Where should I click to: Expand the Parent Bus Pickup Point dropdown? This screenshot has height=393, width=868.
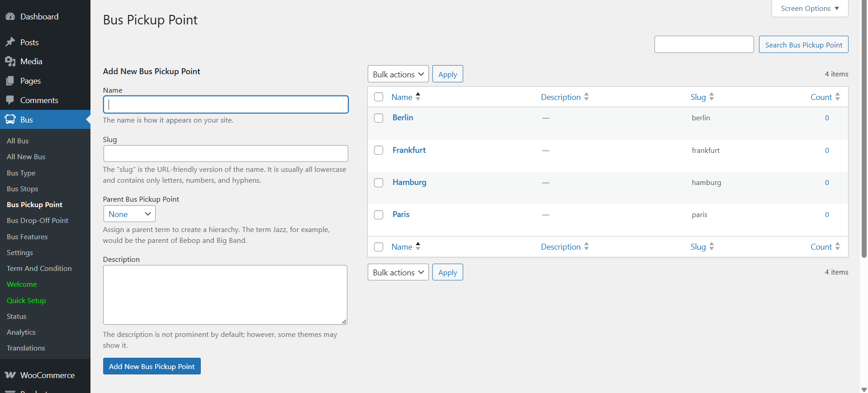click(129, 214)
